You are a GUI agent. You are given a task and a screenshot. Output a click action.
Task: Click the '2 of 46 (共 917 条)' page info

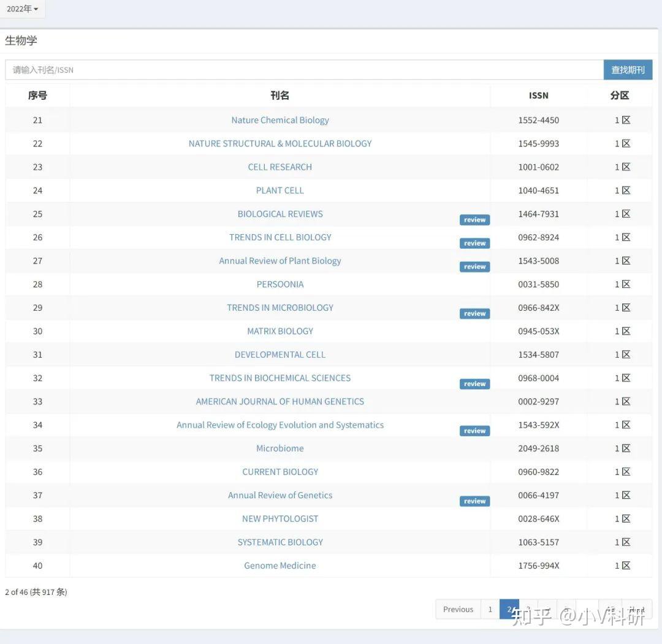(x=36, y=592)
